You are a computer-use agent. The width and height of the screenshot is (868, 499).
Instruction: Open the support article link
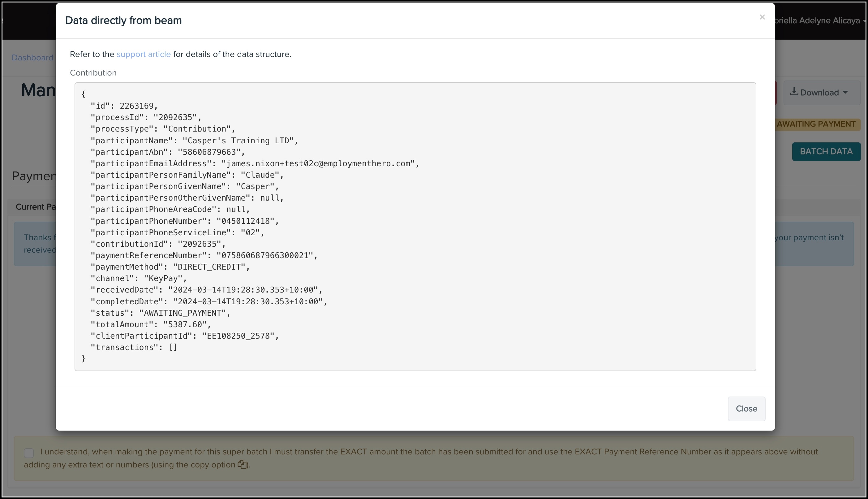pos(144,54)
